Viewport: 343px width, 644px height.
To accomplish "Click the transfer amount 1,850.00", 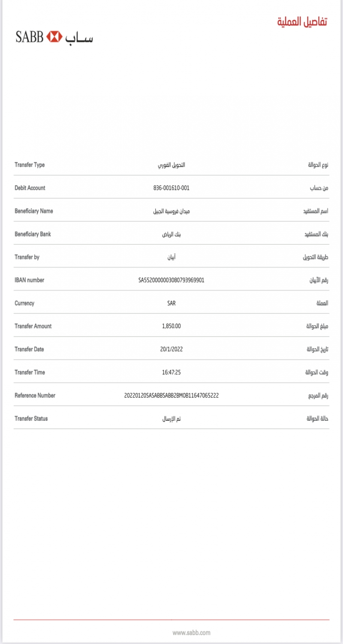I will [171, 326].
